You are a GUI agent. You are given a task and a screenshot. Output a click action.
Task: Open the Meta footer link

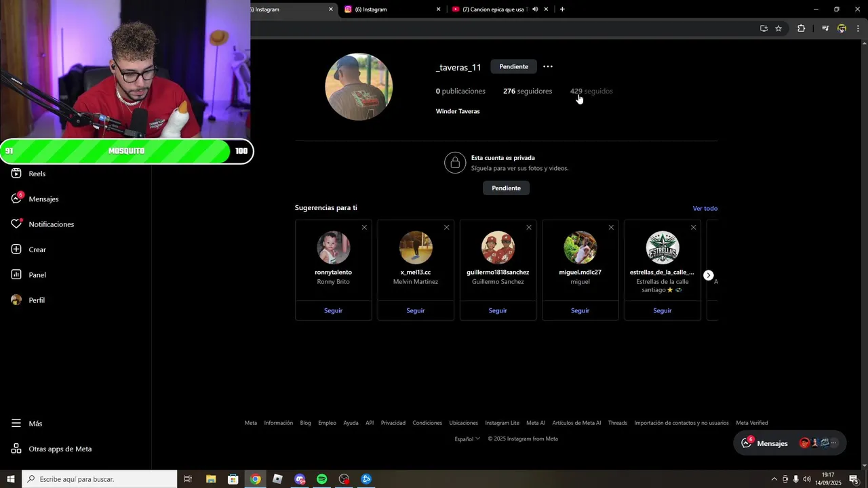point(251,423)
